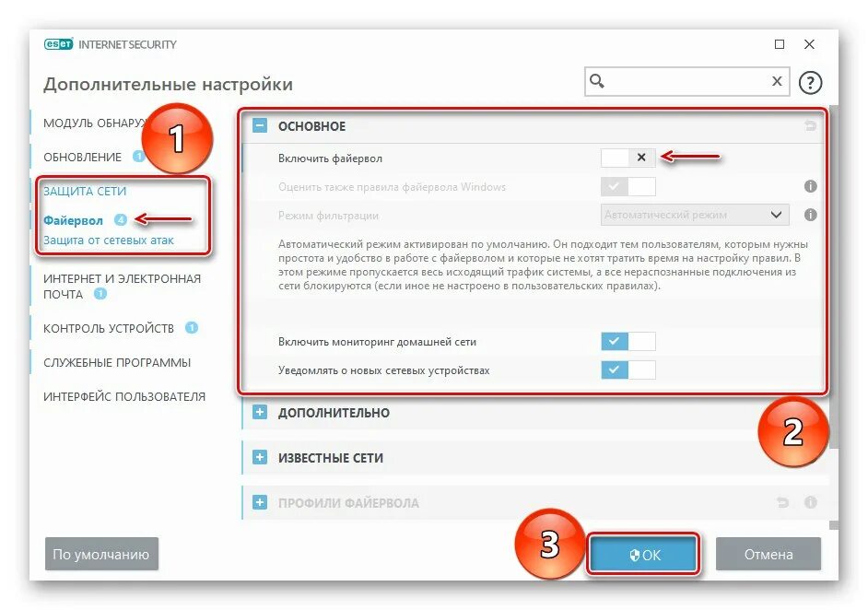868x610 pixels.
Task: Open Защита от сетевых атак link
Action: coord(109,240)
